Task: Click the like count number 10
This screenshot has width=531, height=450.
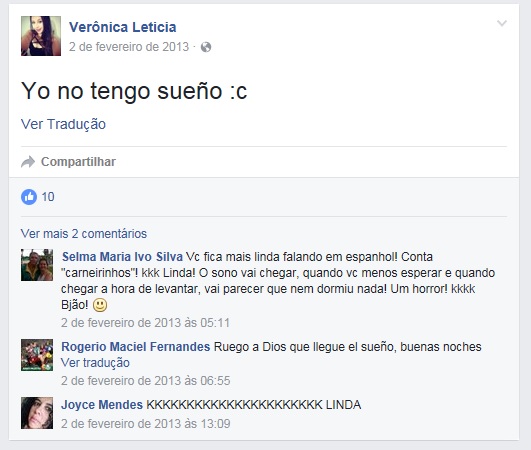Action: [x=48, y=197]
